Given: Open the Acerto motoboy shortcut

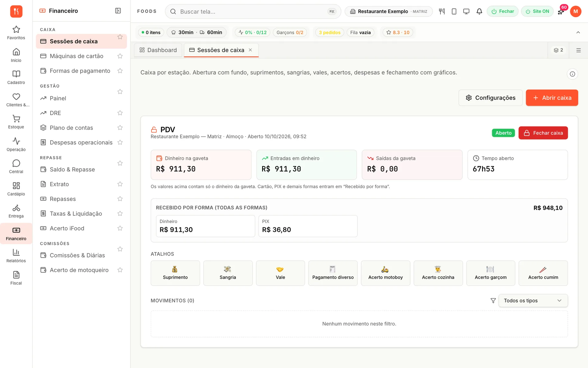Looking at the screenshot, I should click(x=385, y=273).
